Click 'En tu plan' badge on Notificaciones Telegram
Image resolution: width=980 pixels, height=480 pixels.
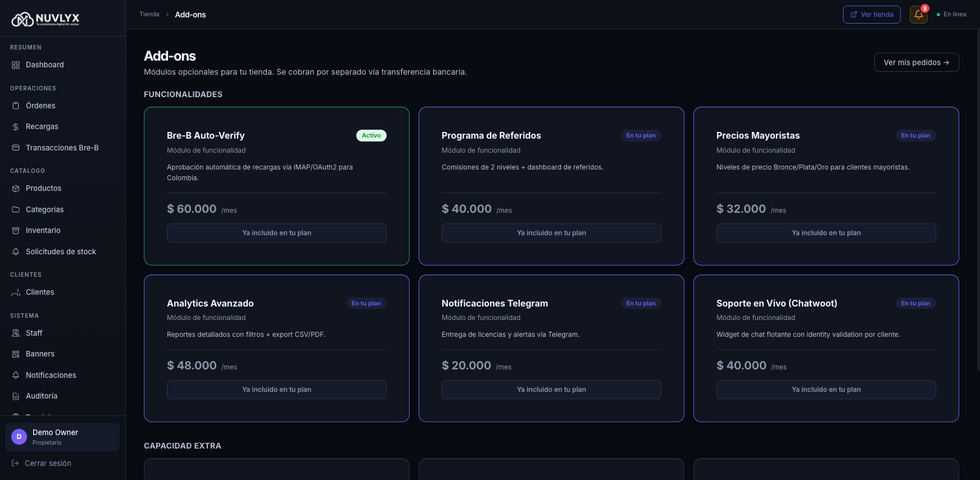point(641,303)
